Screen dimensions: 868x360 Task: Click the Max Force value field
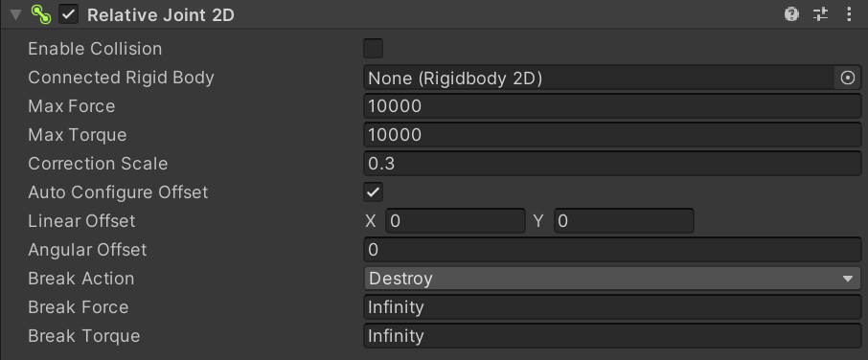tap(612, 105)
